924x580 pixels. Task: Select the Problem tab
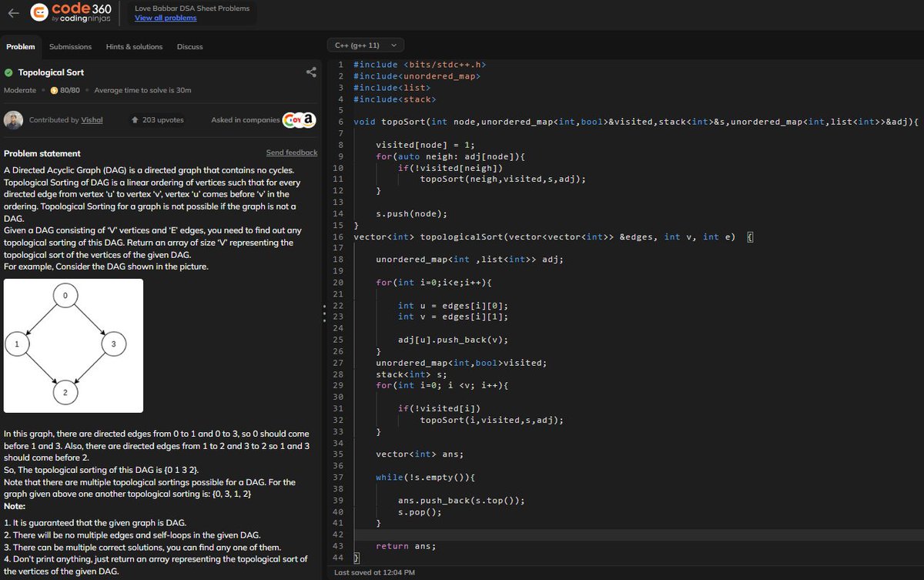click(x=21, y=46)
